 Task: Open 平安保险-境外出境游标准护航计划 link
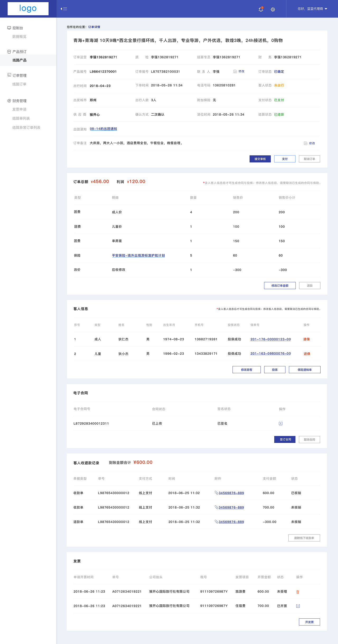point(138,255)
